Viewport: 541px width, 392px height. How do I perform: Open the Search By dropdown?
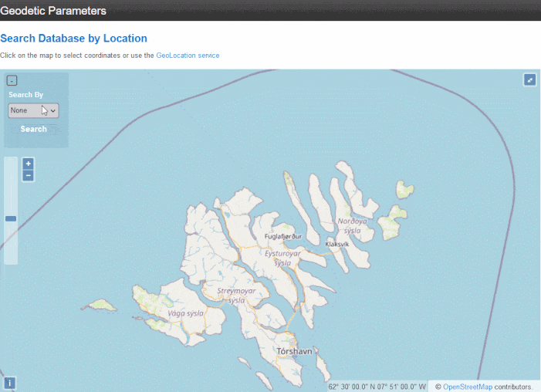(33, 110)
